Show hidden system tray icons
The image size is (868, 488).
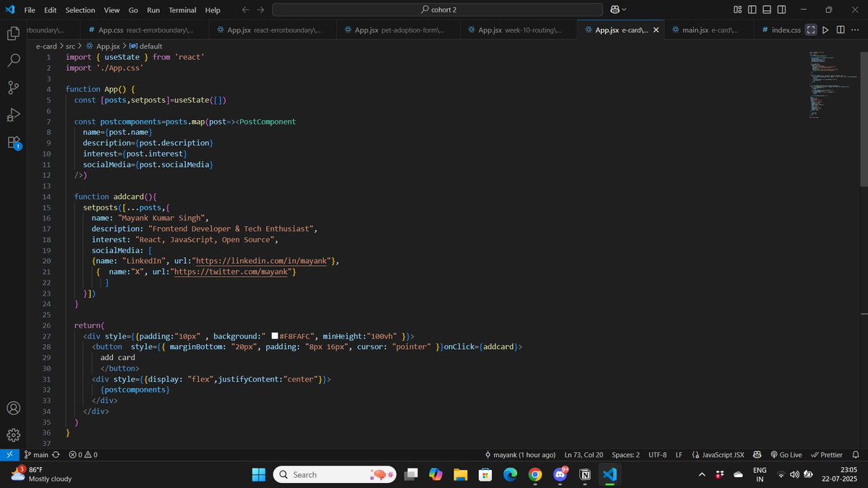click(701, 474)
